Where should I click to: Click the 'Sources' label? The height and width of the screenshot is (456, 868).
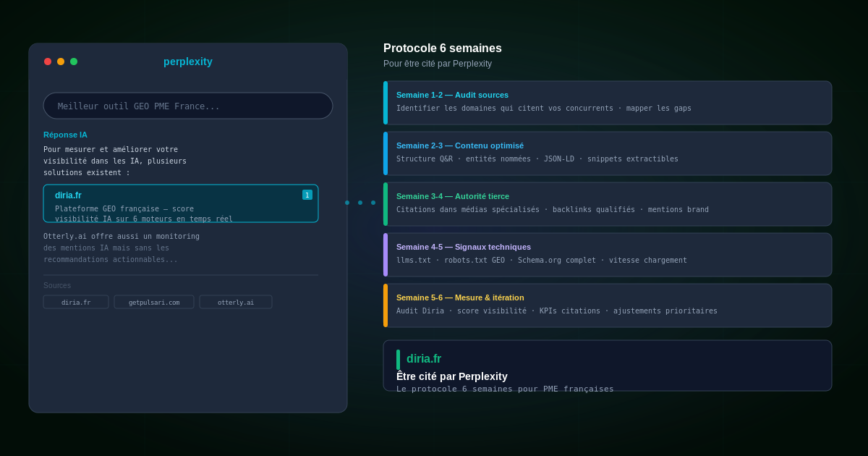click(57, 285)
